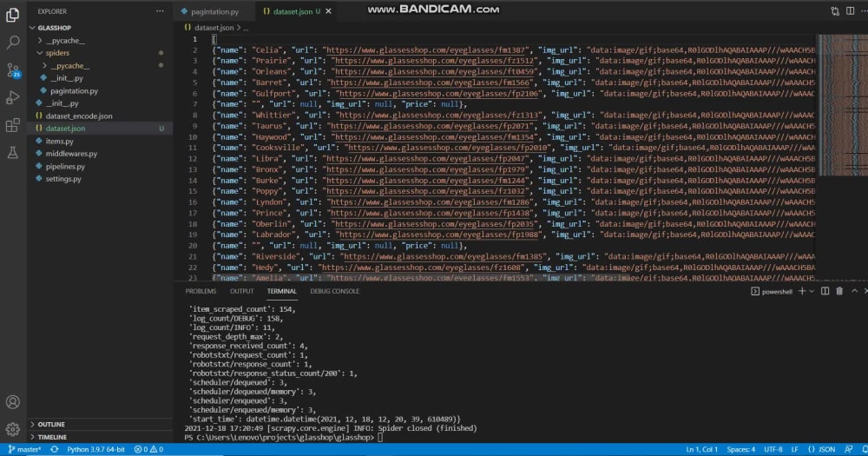Viewport: 868px width, 456px height.
Task: Click the breadcrumb ellipsis after dataset.json
Action: pyautogui.click(x=246, y=28)
